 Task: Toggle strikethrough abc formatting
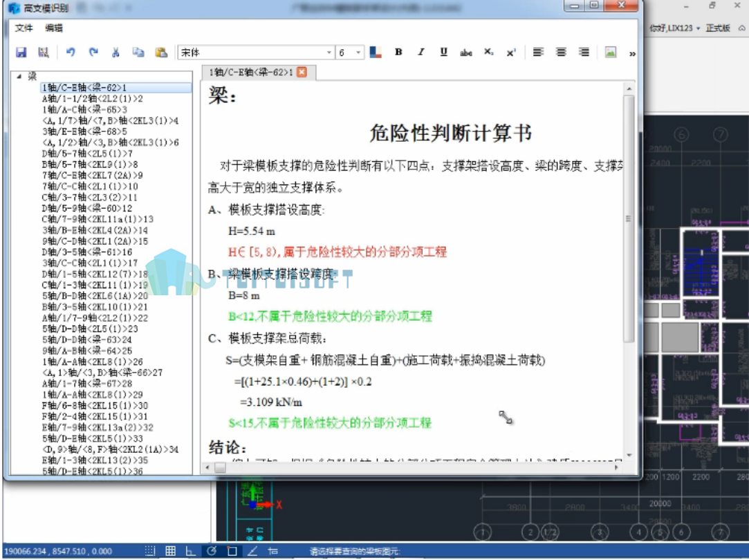(x=466, y=53)
